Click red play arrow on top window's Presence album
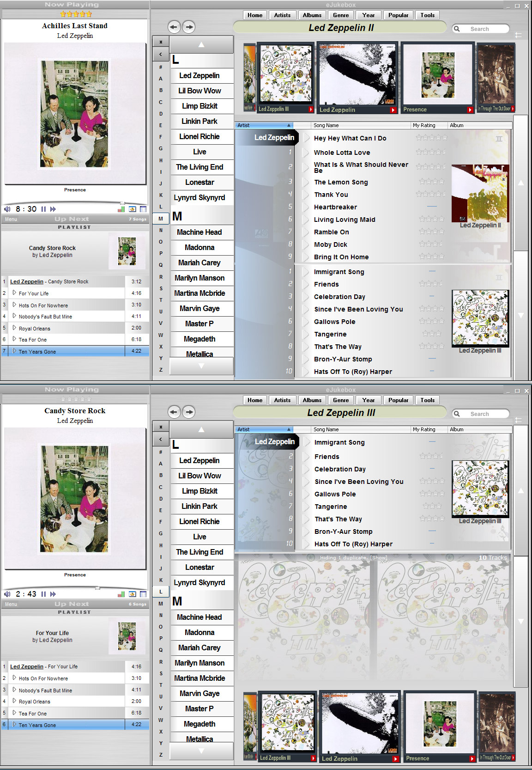 [x=470, y=110]
